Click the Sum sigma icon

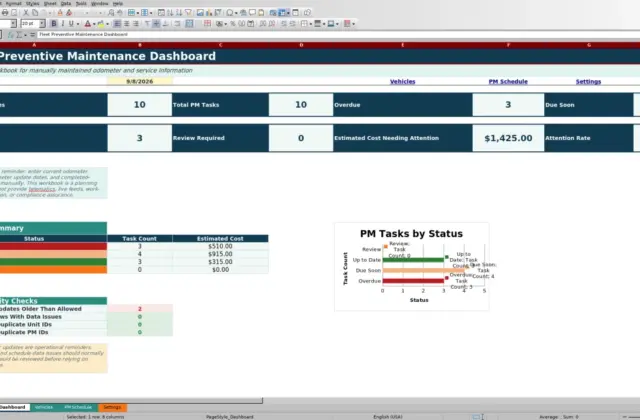(19, 35)
